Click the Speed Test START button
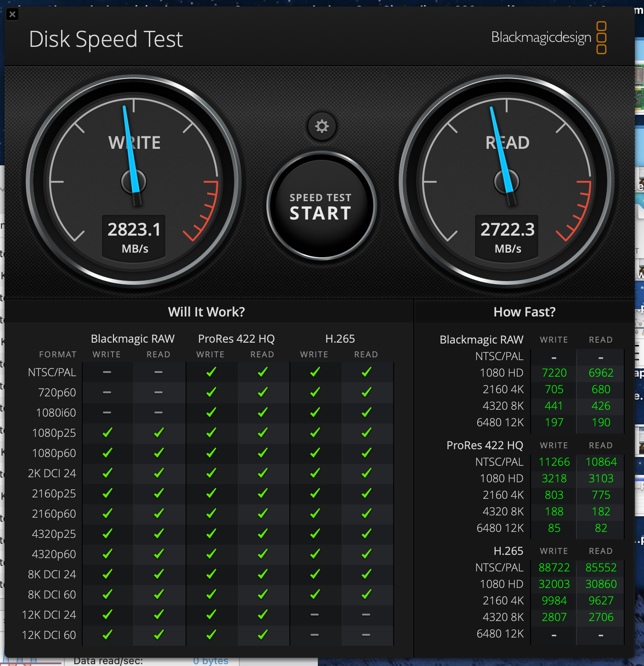This screenshot has height=666, width=644. pyautogui.click(x=321, y=206)
